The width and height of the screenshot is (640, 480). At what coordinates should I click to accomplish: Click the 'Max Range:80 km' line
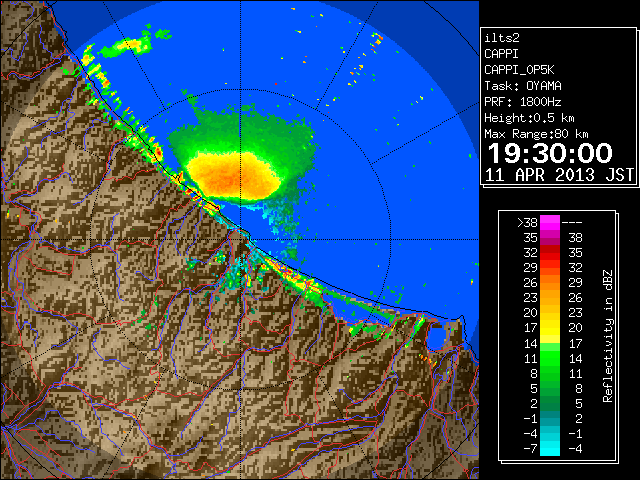pyautogui.click(x=536, y=134)
